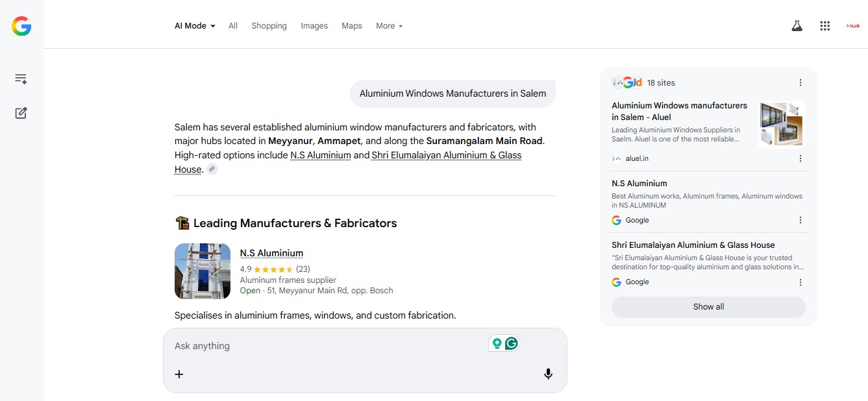Open AI Mode history list icon
This screenshot has height=401, width=868.
(x=21, y=79)
